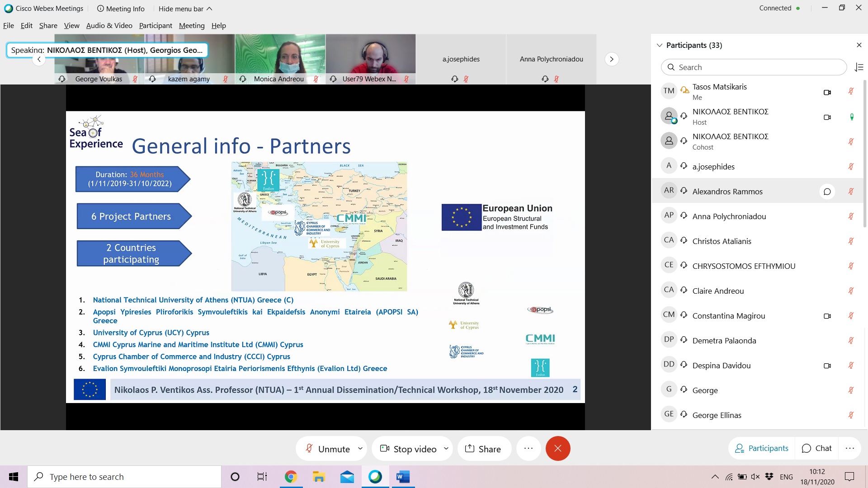The width and height of the screenshot is (868, 488).
Task: Click the participant Search field
Action: click(x=754, y=67)
